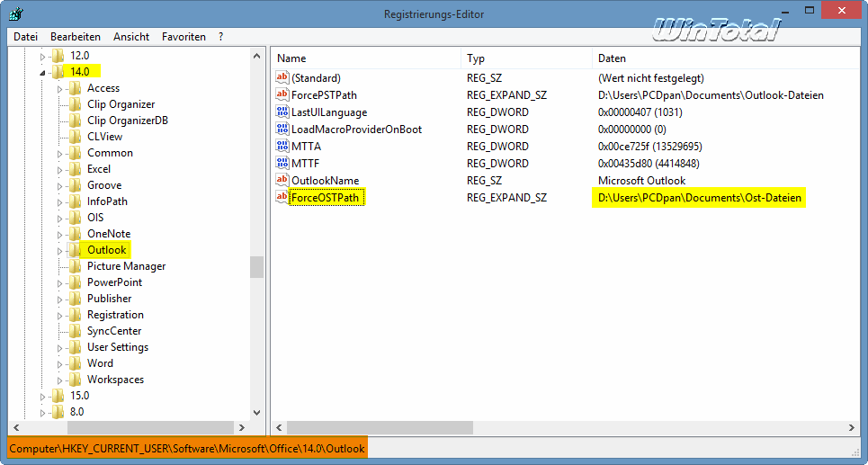Click the Clip Organizer folder icon
Viewport: 868px width, 465px height.
pos(76,104)
